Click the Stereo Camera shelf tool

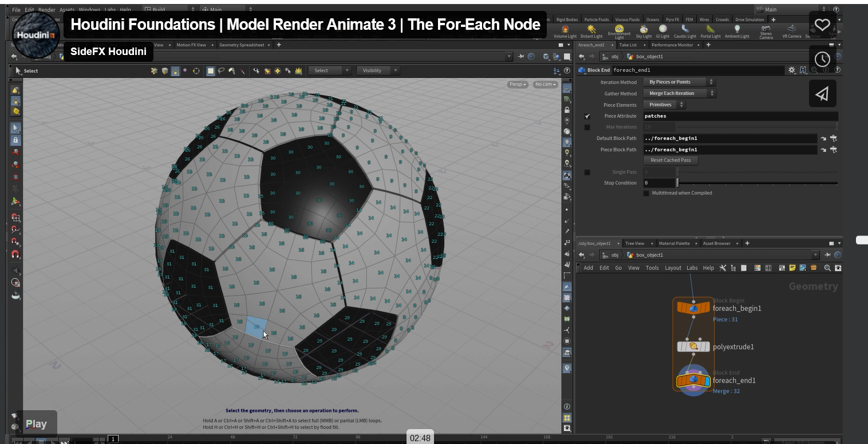pyautogui.click(x=766, y=32)
